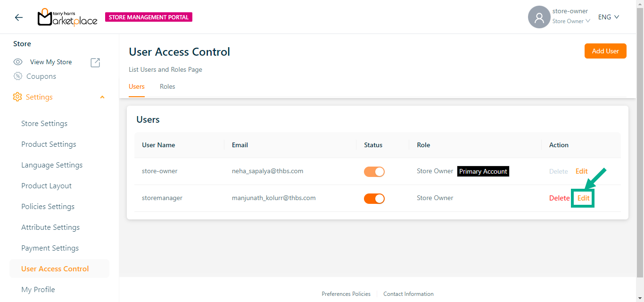Edit the storemanager user
The height and width of the screenshot is (302, 644).
(583, 198)
